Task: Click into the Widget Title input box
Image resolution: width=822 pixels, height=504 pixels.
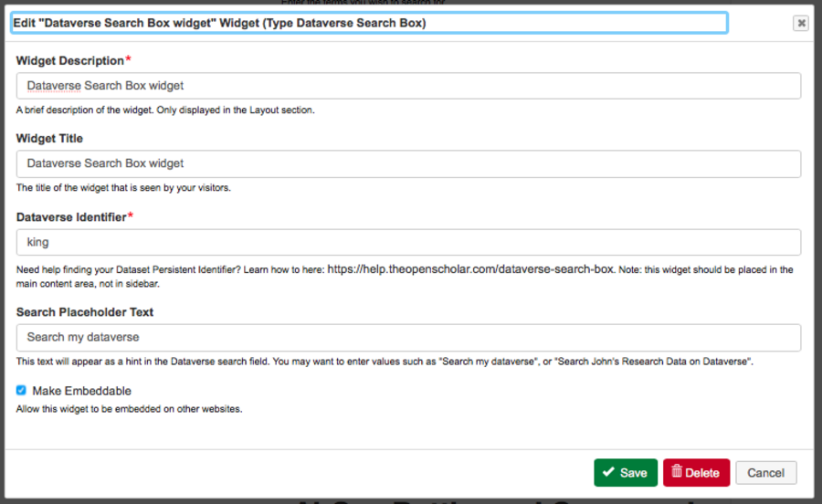Action: (408, 163)
